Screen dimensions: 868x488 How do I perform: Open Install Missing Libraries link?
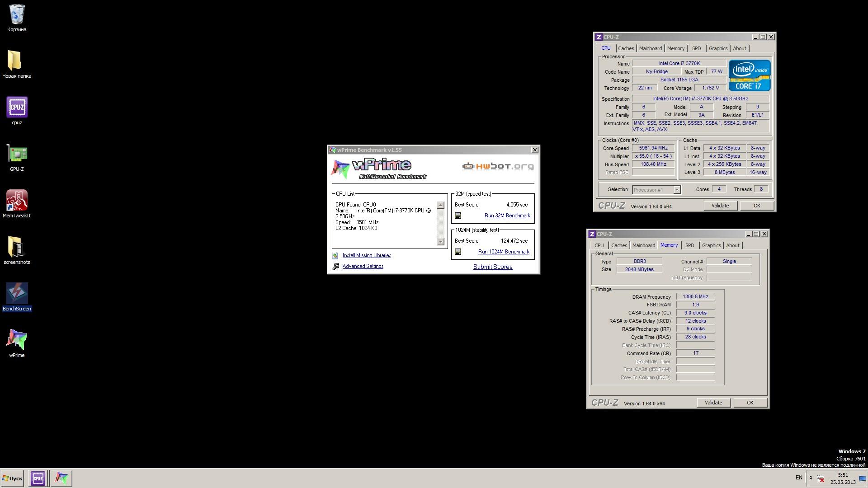367,256
